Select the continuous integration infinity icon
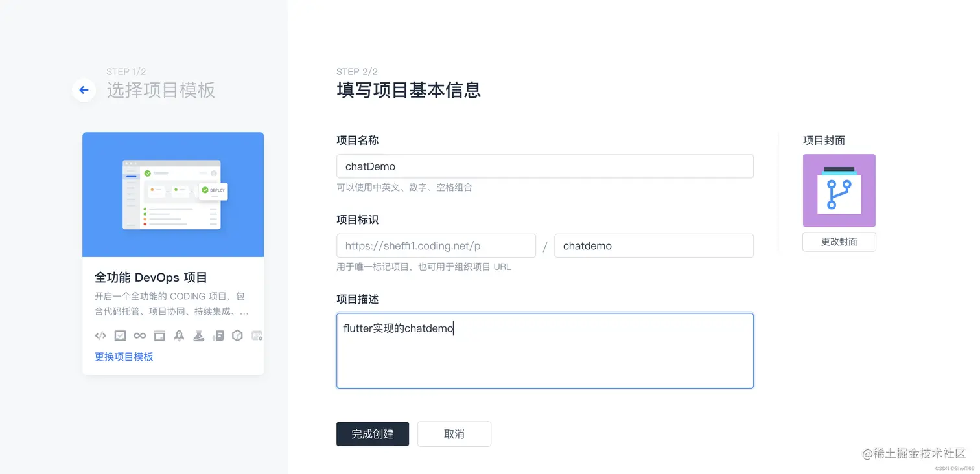This screenshot has height=474, width=980. tap(140, 335)
